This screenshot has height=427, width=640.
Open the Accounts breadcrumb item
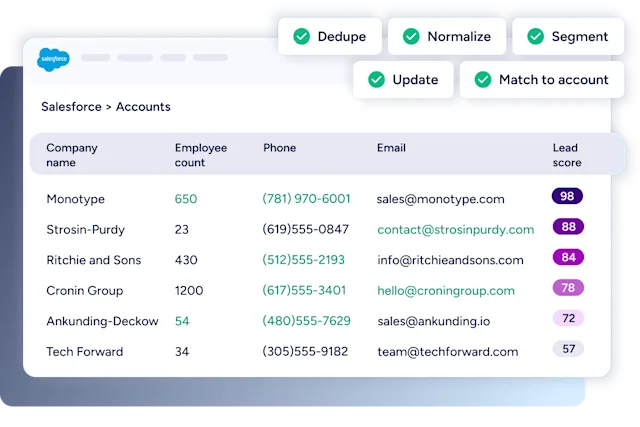(143, 107)
